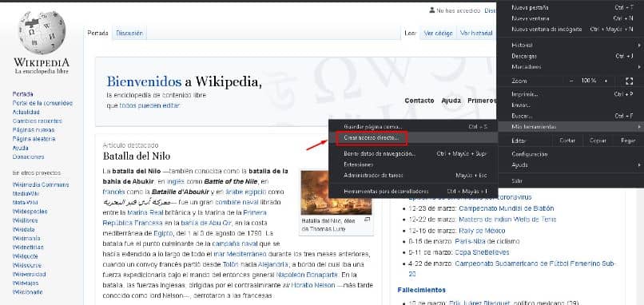Choose Borrar datos de navegación...
Viewport: 644px width, 305px height.
(x=413, y=153)
